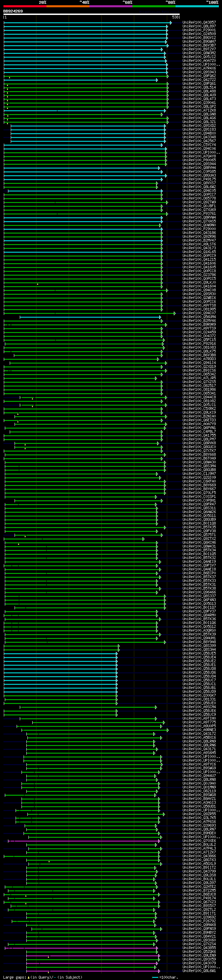Select hit label UniRef100_Q58JE5
Viewport: 222px width, 980px height.
tap(199, 653)
